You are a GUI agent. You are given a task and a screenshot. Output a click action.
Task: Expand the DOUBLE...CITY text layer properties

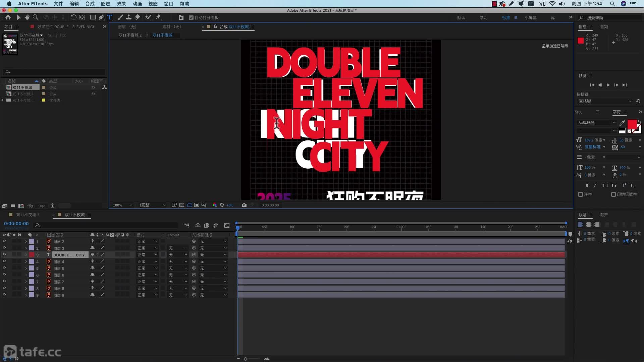26,255
